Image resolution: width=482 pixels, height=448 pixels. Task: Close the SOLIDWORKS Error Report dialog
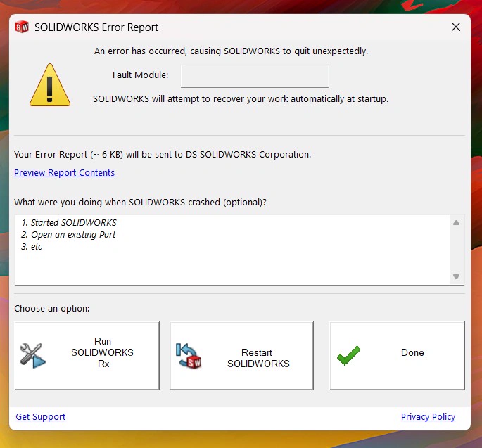456,27
